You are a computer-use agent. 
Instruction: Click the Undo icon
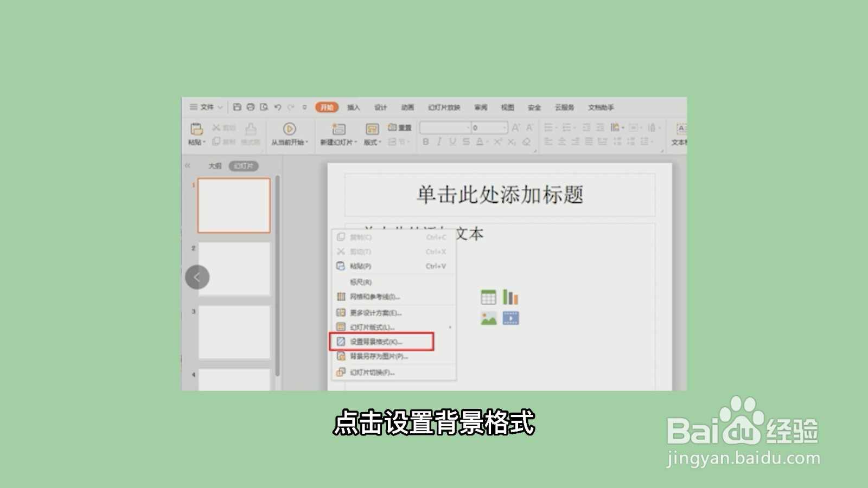pos(278,107)
